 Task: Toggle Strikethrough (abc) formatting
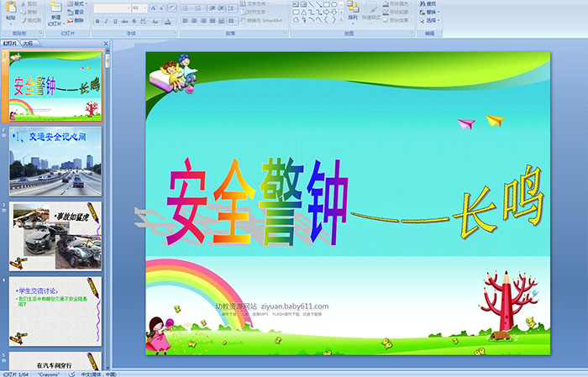click(124, 21)
